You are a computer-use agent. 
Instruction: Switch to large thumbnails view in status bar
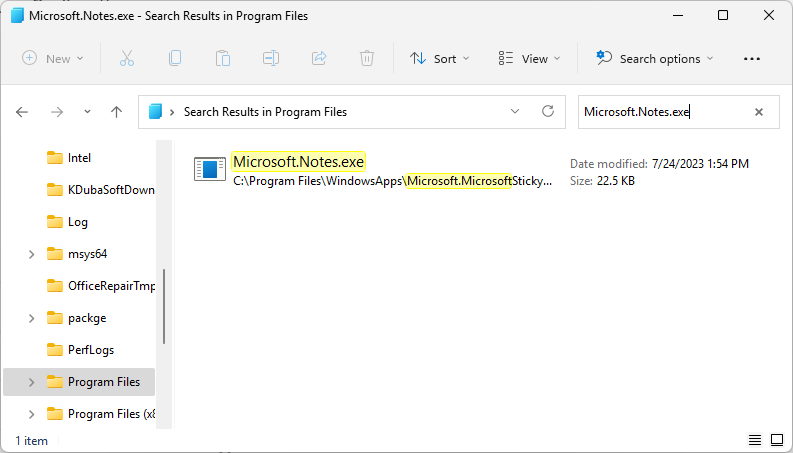[777, 440]
